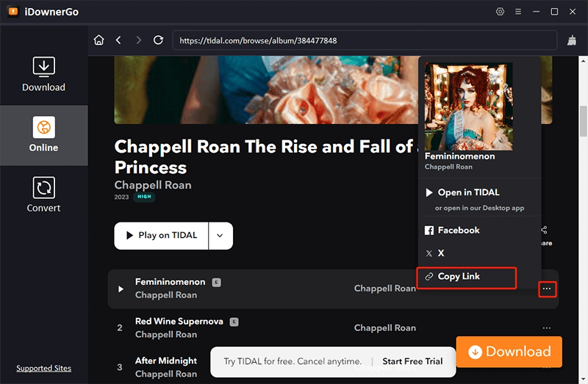Click the orange Download button
Image resolution: width=588 pixels, height=384 pixels.
point(509,352)
